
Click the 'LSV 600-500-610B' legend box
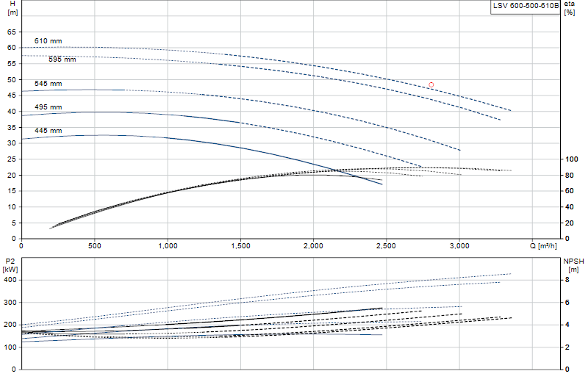click(526, 7)
